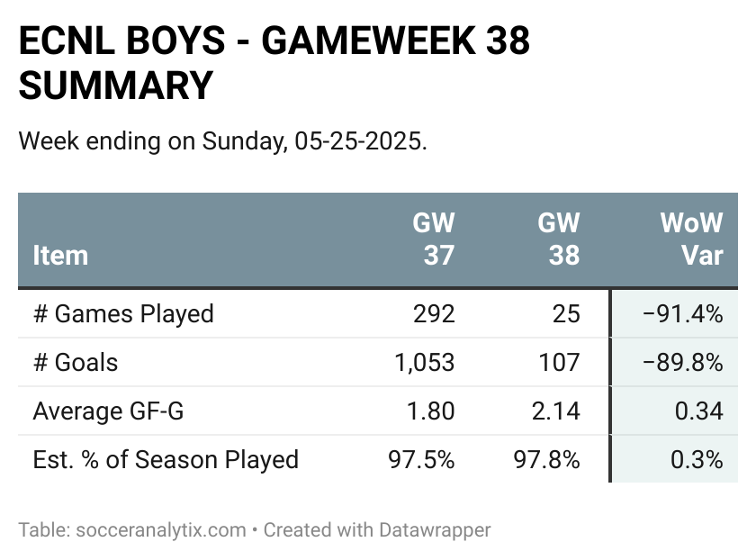
Task: Click the 292 games value
Action: [434, 314]
